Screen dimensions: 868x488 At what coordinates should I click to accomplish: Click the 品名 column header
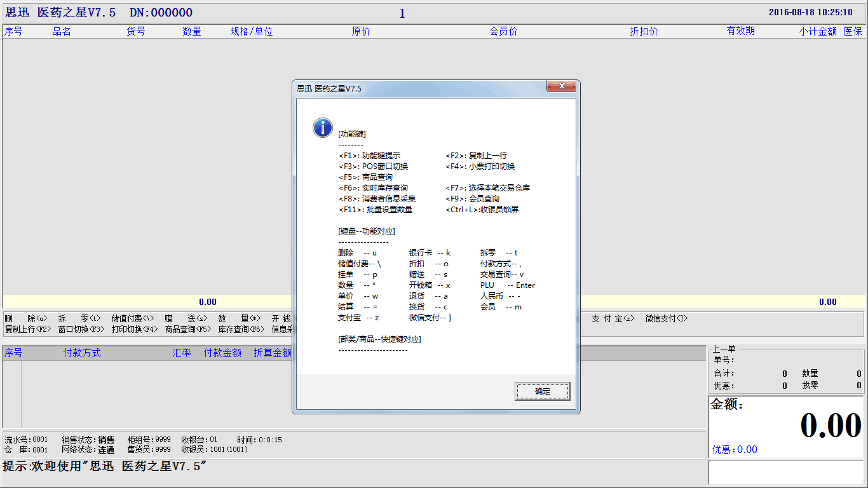[x=62, y=31]
